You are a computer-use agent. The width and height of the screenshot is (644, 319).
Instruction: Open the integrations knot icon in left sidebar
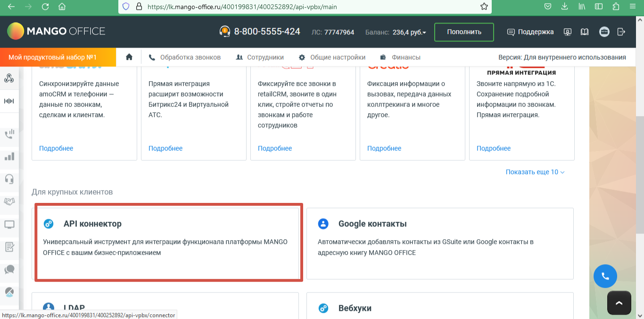pyautogui.click(x=9, y=78)
